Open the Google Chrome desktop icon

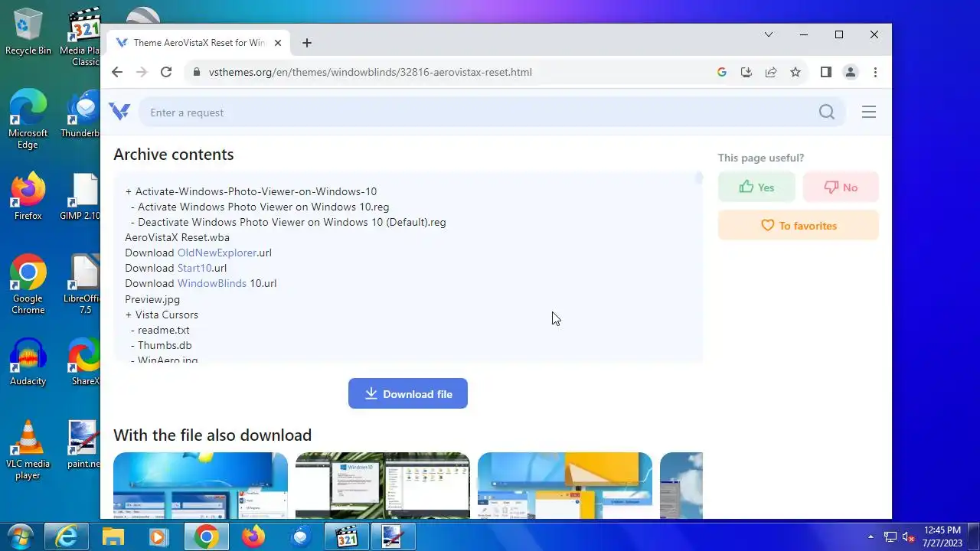click(x=28, y=284)
